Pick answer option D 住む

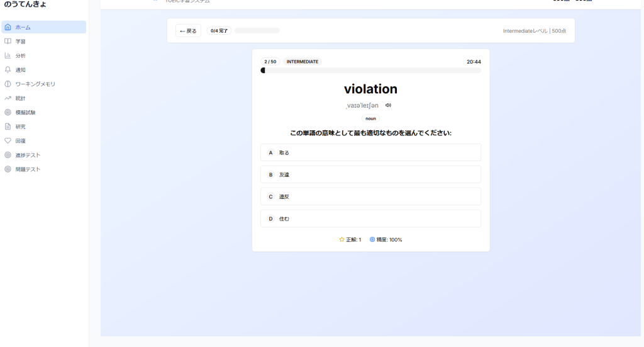(x=370, y=219)
